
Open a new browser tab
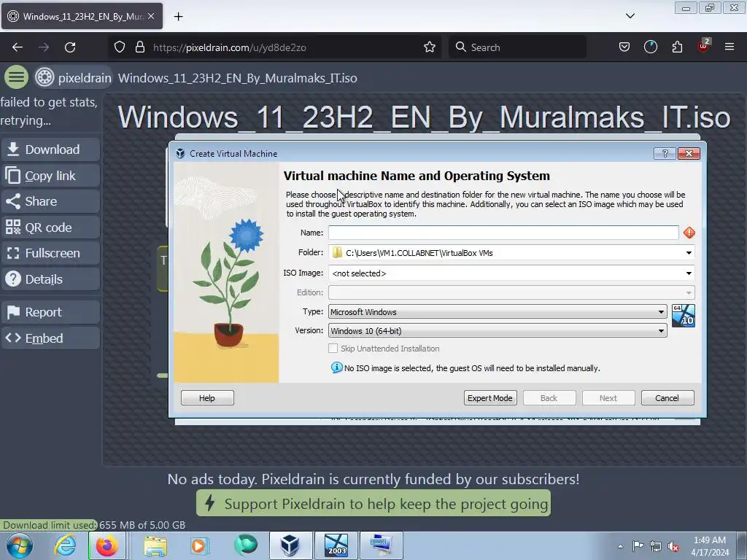(x=178, y=17)
